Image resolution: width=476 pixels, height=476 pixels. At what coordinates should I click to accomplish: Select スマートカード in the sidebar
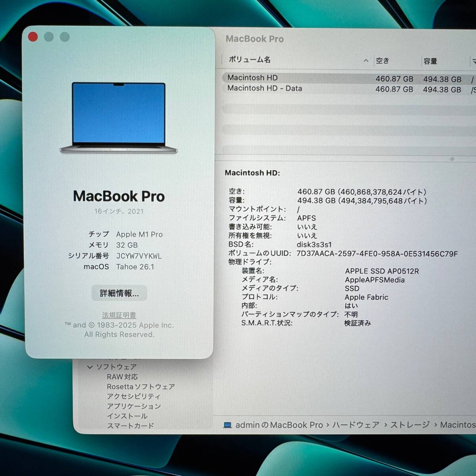[x=131, y=426]
